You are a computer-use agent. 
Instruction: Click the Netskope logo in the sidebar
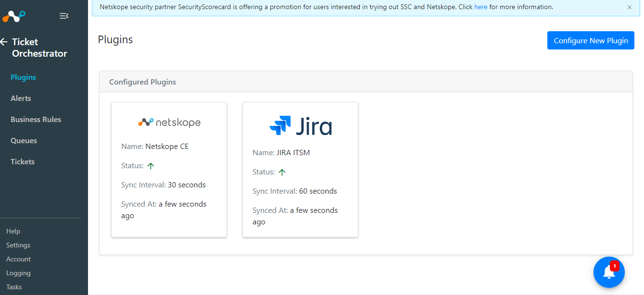tap(14, 16)
